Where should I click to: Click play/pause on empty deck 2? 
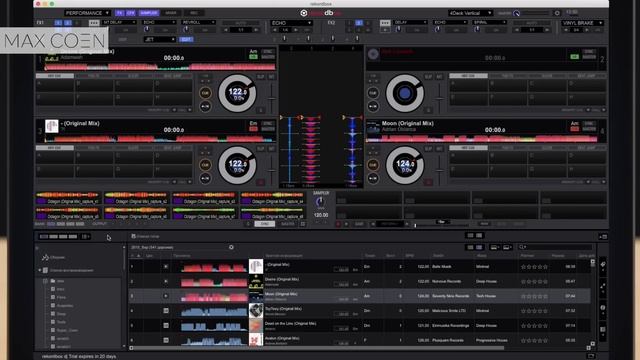[373, 107]
